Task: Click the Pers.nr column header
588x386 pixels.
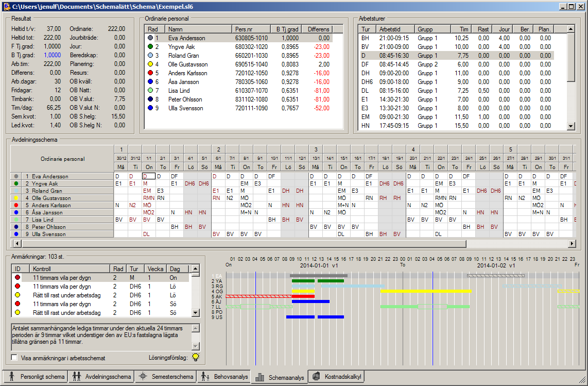Action: tap(251, 29)
